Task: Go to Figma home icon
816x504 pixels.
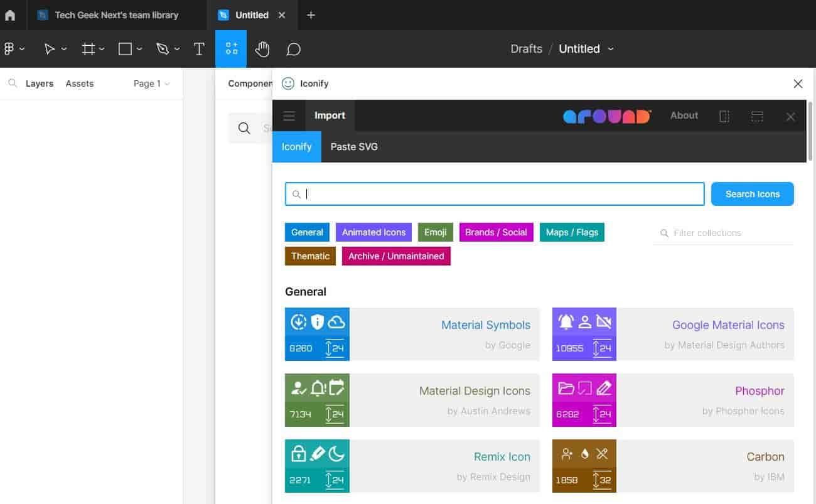Action: click(x=10, y=15)
